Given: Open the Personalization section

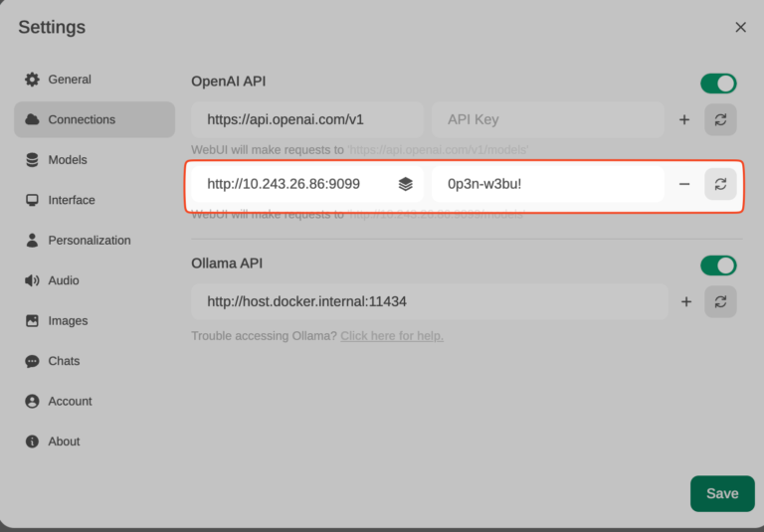Looking at the screenshot, I should pos(90,241).
